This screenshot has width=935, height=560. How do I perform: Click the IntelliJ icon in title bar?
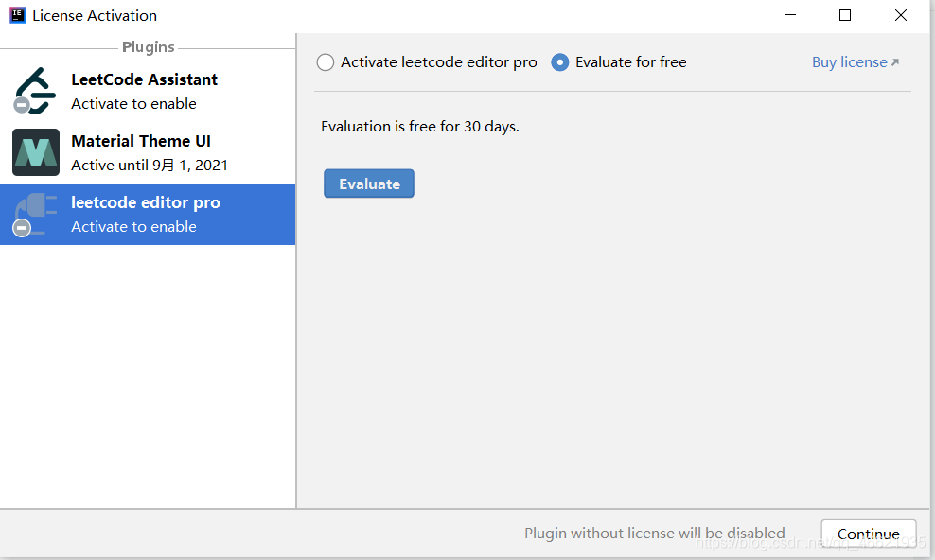pos(18,15)
